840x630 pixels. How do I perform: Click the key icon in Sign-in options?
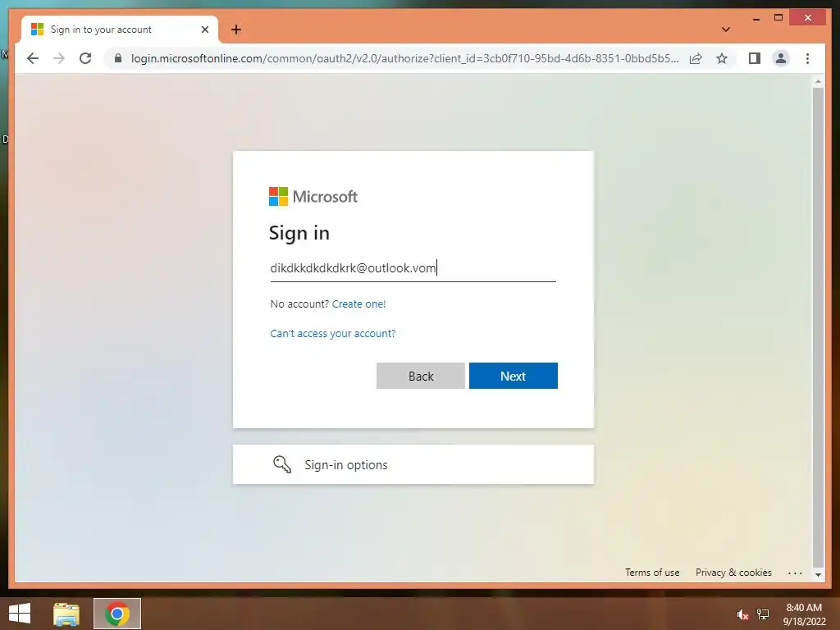click(282, 464)
